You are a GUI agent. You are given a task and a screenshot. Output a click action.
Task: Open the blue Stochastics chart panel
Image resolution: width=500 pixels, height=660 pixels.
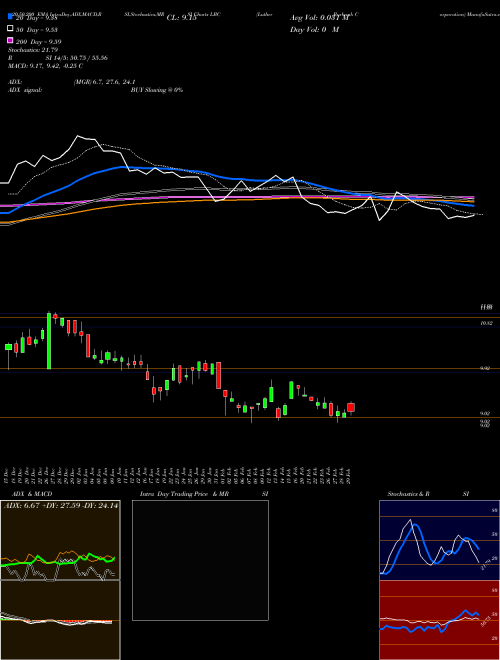(439, 540)
